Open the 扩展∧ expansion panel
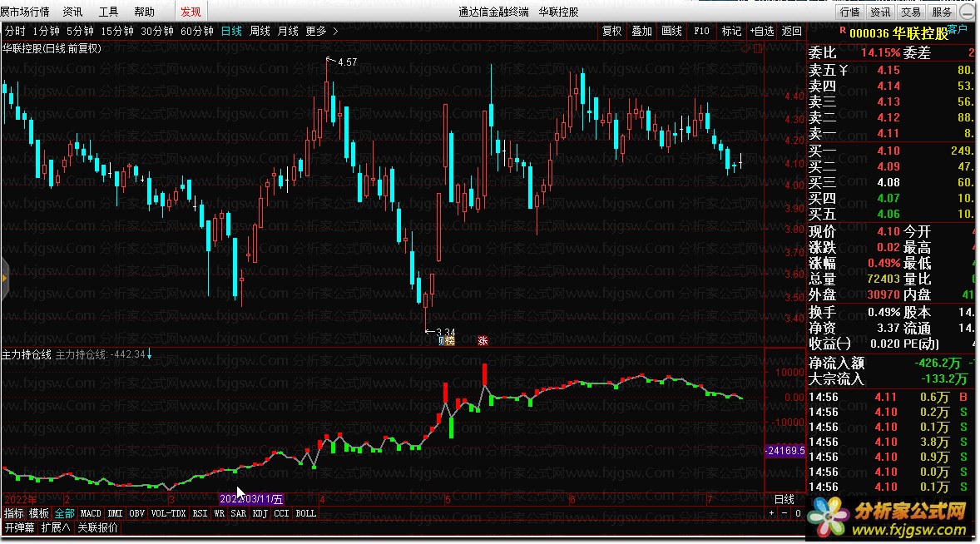980x544 pixels. [x=56, y=527]
